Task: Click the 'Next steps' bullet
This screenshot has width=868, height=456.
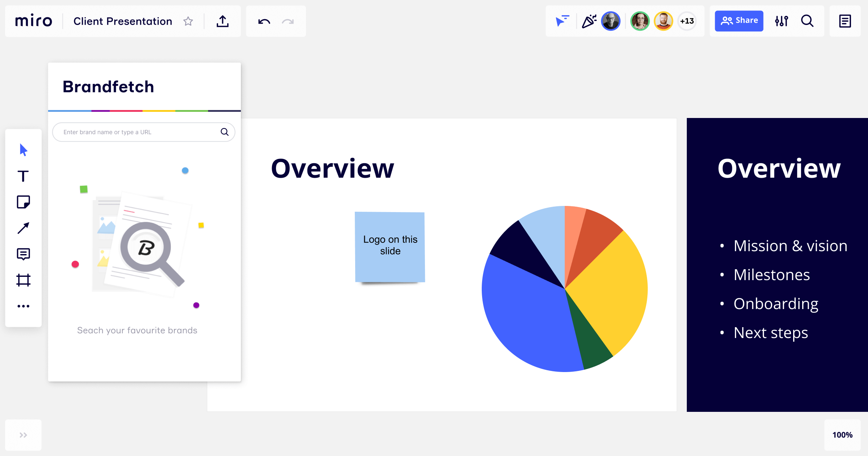Action: [x=771, y=333]
